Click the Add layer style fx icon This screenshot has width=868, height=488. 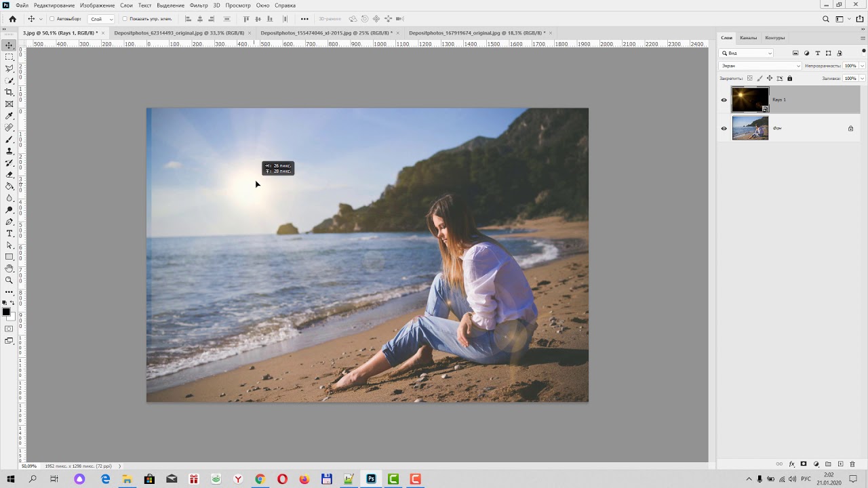click(791, 464)
